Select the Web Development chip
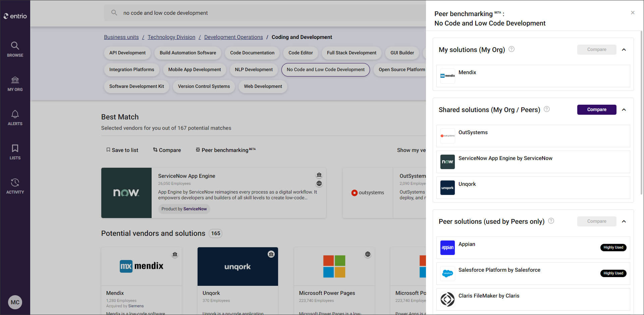 pyautogui.click(x=263, y=86)
